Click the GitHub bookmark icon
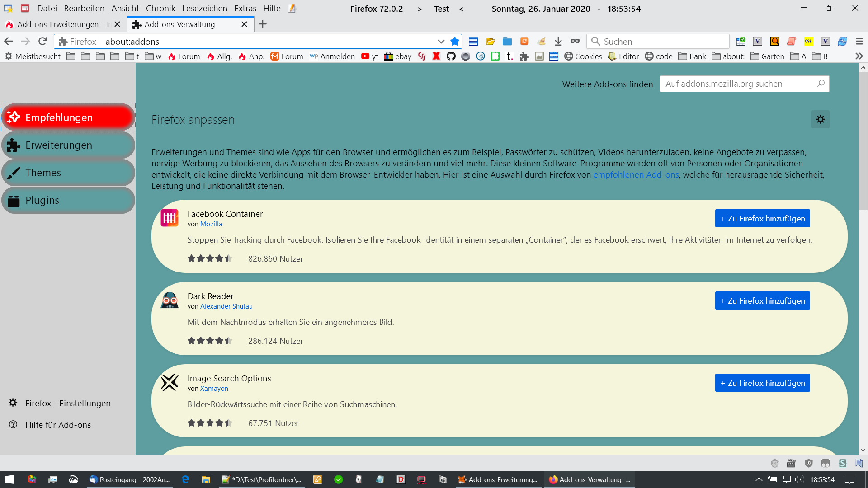This screenshot has width=868, height=488. [451, 56]
